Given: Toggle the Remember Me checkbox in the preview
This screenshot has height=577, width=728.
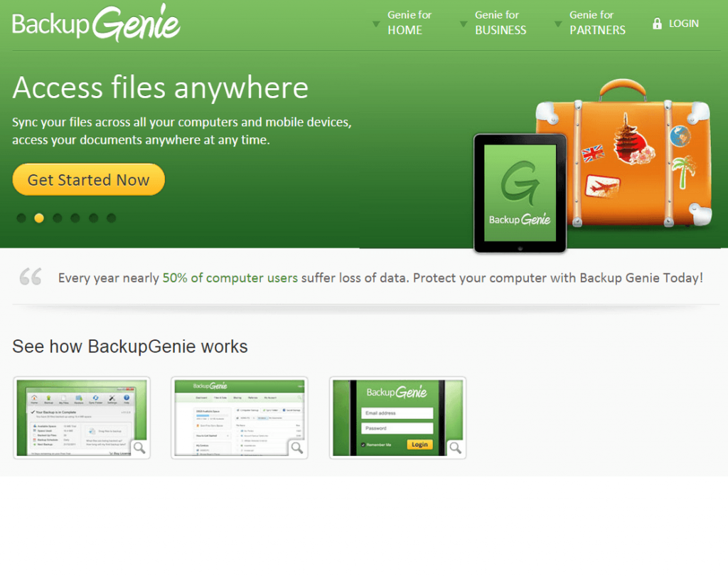Looking at the screenshot, I should 363,444.
